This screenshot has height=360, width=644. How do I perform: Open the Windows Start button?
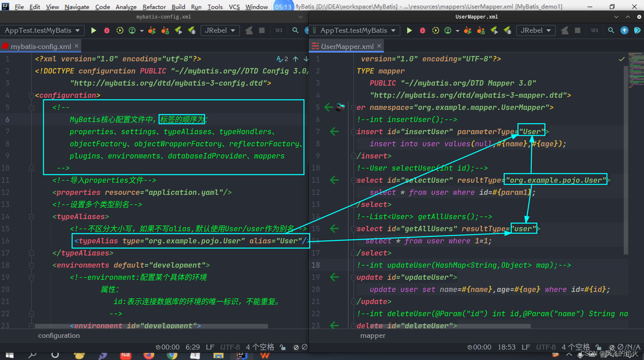[x=9, y=356]
